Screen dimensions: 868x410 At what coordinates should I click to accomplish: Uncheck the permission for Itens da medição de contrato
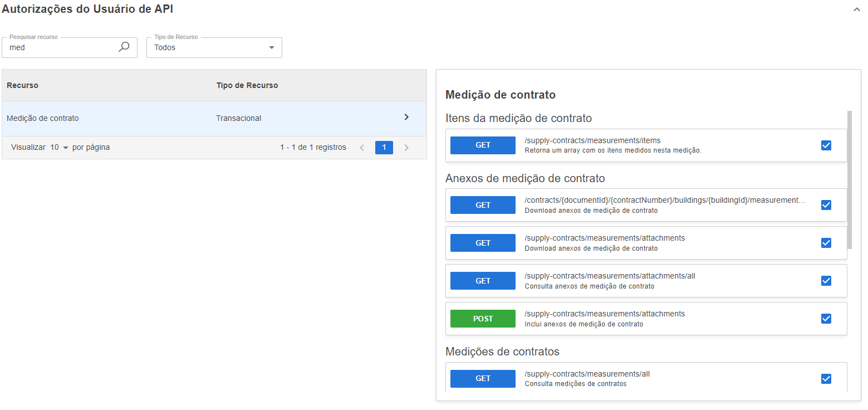(x=826, y=145)
